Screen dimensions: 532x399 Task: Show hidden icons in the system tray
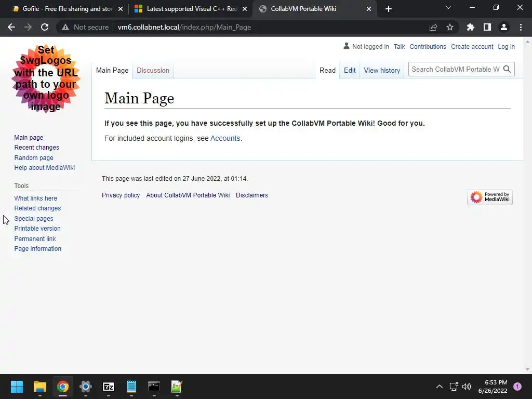[x=440, y=387]
